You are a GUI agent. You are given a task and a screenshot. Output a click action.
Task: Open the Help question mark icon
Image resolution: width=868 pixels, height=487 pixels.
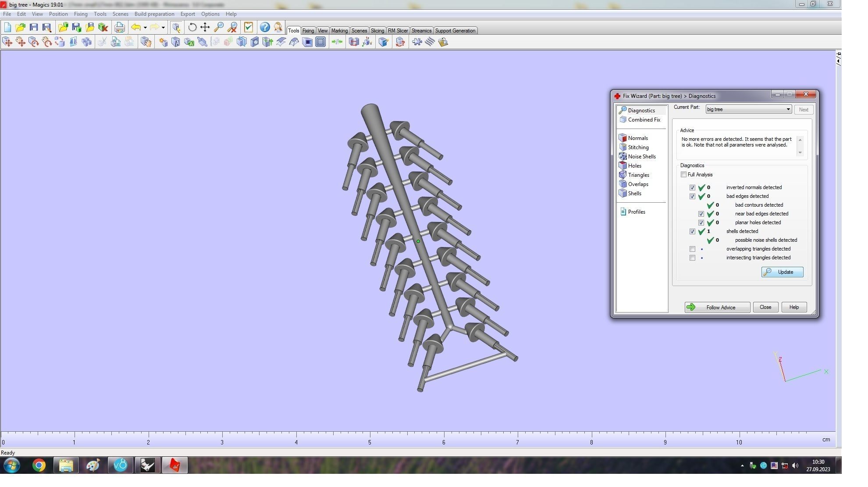click(x=264, y=27)
